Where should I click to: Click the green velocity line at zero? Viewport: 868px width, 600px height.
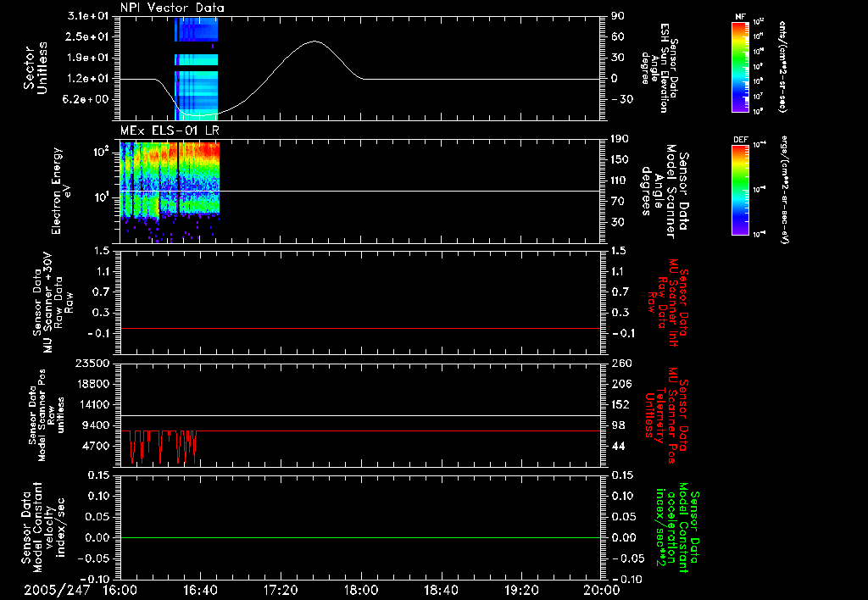click(x=359, y=537)
